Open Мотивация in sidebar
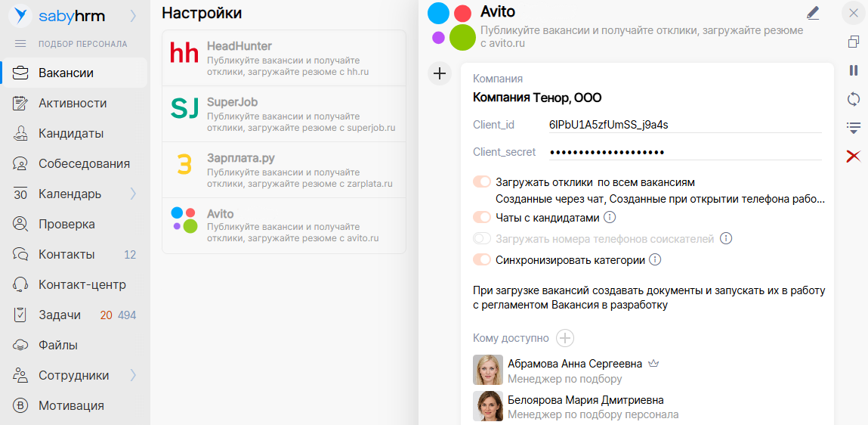868x425 pixels. tap(73, 405)
